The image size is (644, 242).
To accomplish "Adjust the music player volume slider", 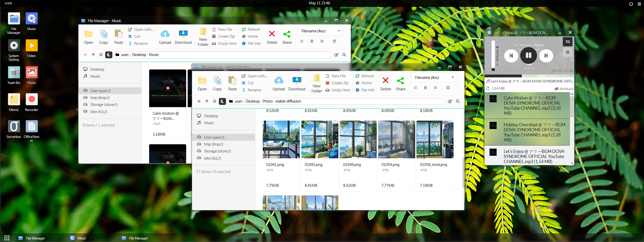I will (x=493, y=56).
